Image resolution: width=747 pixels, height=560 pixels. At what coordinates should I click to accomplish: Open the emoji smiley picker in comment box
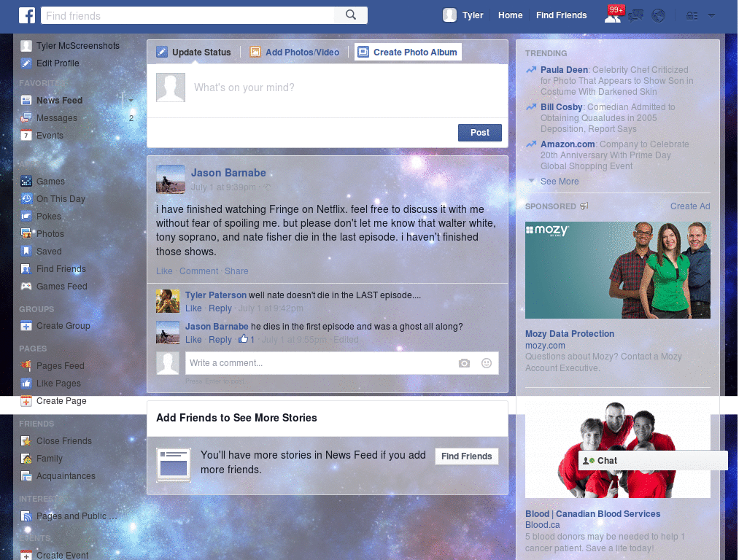pos(487,363)
